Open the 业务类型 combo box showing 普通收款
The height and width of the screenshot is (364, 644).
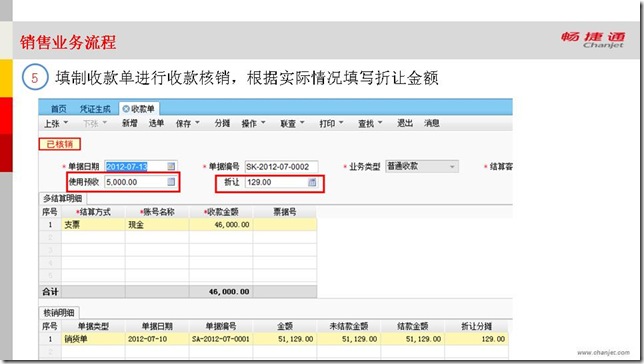(x=421, y=166)
